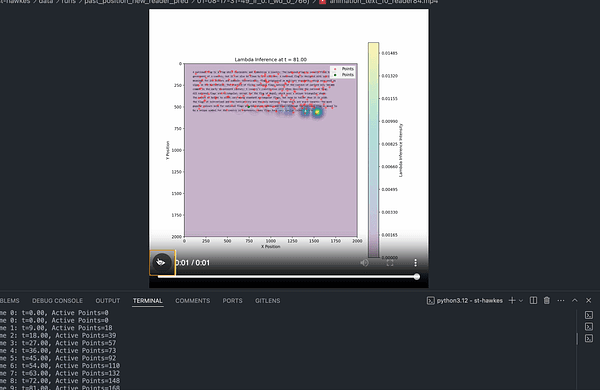
Task: Select the TERMINAL panel tab
Action: click(148, 301)
